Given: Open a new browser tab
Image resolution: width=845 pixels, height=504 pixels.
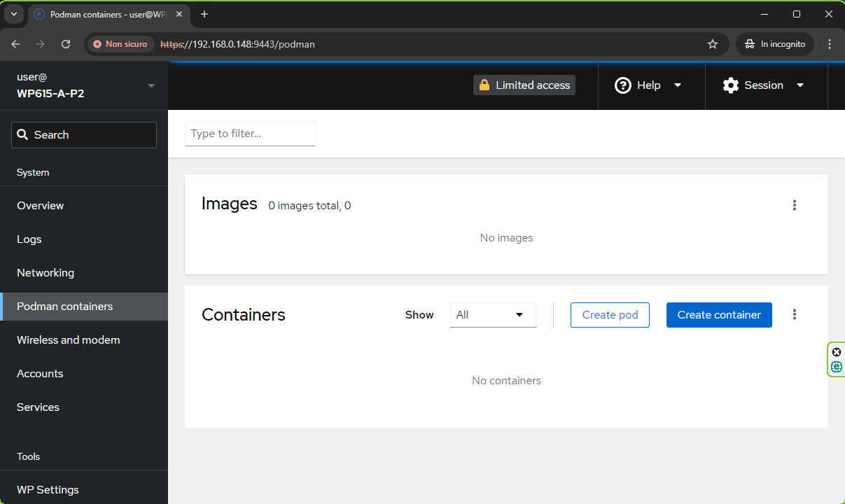Looking at the screenshot, I should point(204,14).
